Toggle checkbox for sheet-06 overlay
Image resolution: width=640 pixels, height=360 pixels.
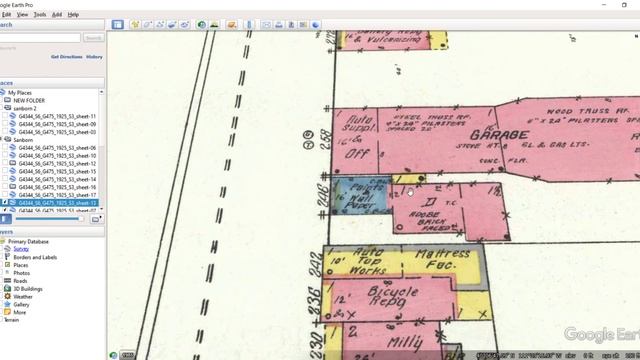click(5, 148)
